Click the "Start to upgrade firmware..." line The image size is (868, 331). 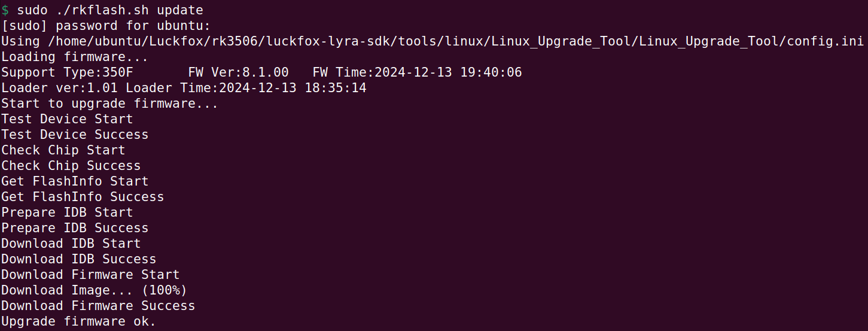110,104
